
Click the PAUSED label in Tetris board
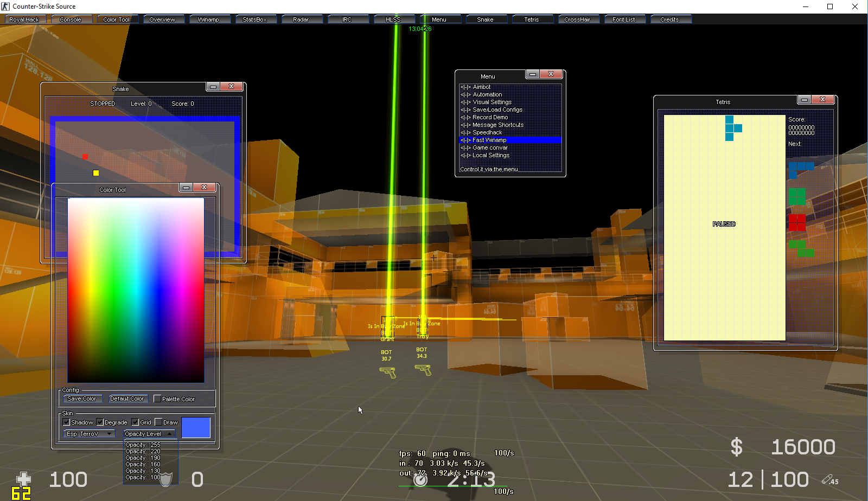click(724, 224)
